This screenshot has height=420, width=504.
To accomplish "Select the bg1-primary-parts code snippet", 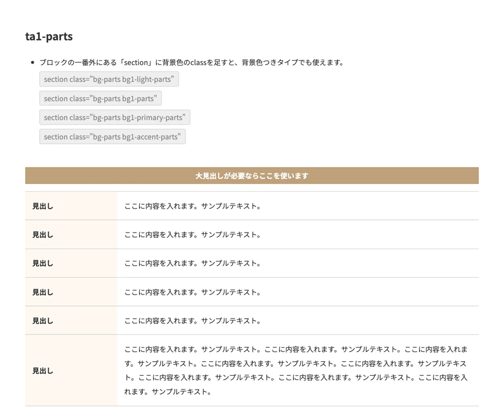I will pyautogui.click(x=114, y=118).
